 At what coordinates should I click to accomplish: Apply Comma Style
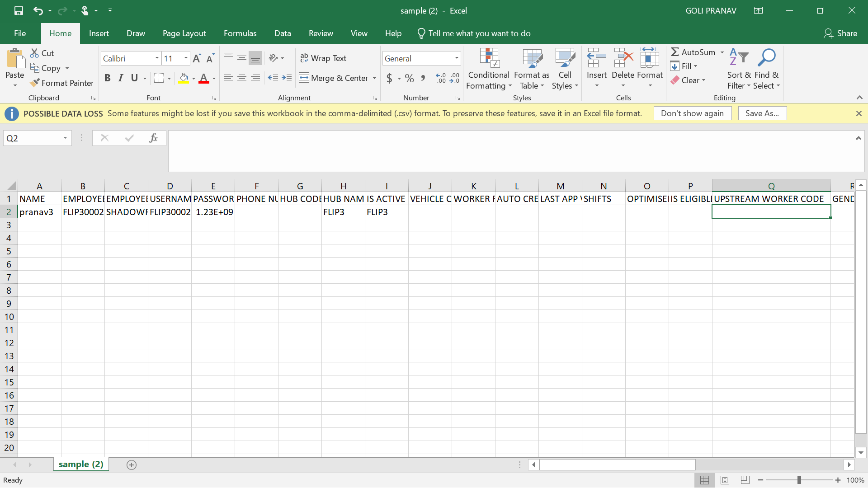click(423, 78)
